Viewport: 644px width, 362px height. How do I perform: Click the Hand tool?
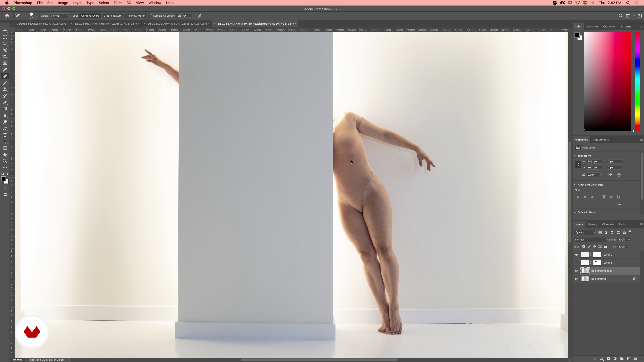pyautogui.click(x=5, y=155)
